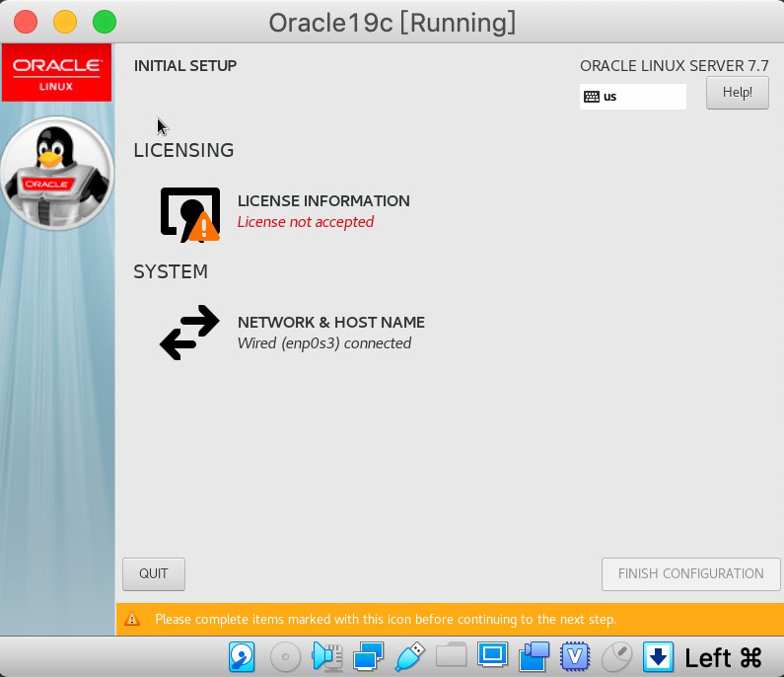Click the virtualization CPU 'V' status icon
This screenshot has width=784, height=677.
point(576,656)
